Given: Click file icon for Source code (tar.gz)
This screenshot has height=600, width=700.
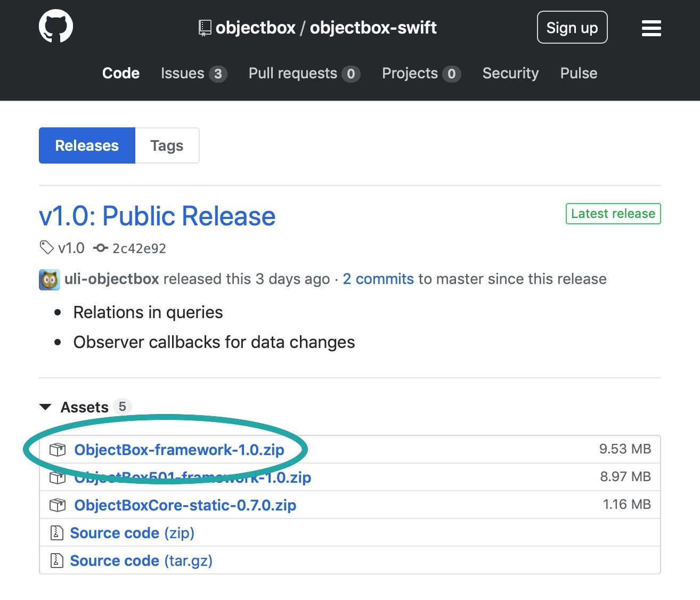Looking at the screenshot, I should point(56,561).
